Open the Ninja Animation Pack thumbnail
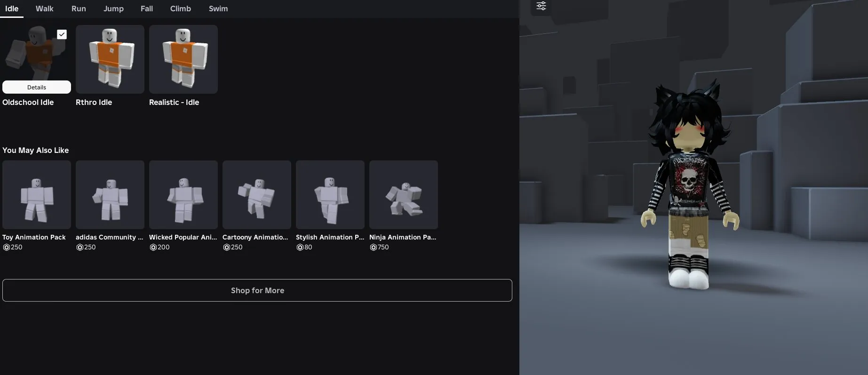 point(403,194)
